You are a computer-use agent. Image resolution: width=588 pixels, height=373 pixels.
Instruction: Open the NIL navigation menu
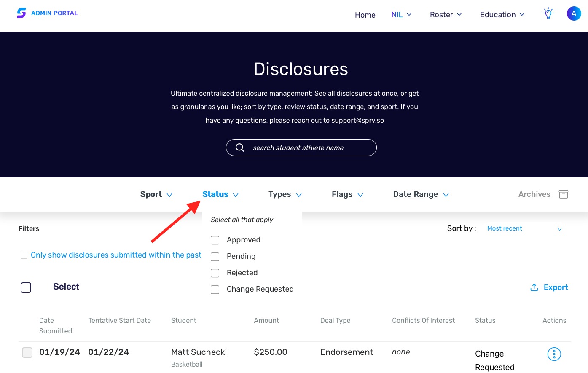click(401, 14)
